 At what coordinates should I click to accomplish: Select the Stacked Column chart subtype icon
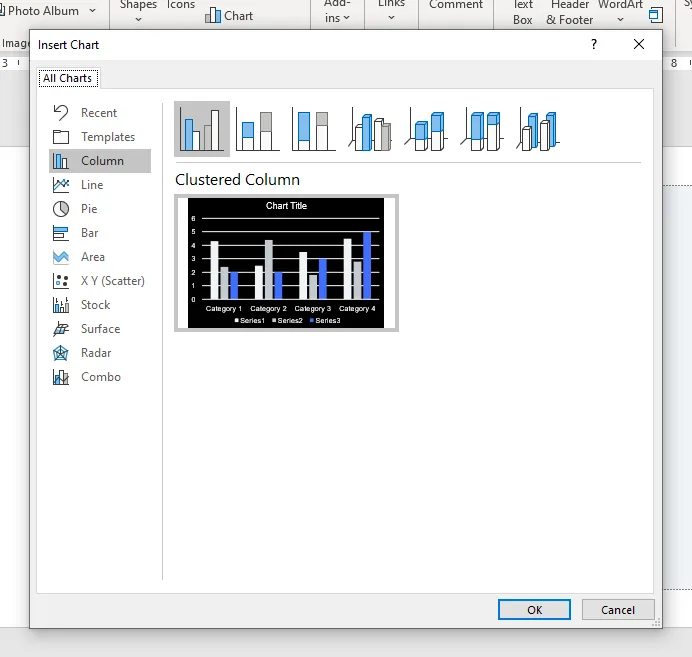pos(258,131)
